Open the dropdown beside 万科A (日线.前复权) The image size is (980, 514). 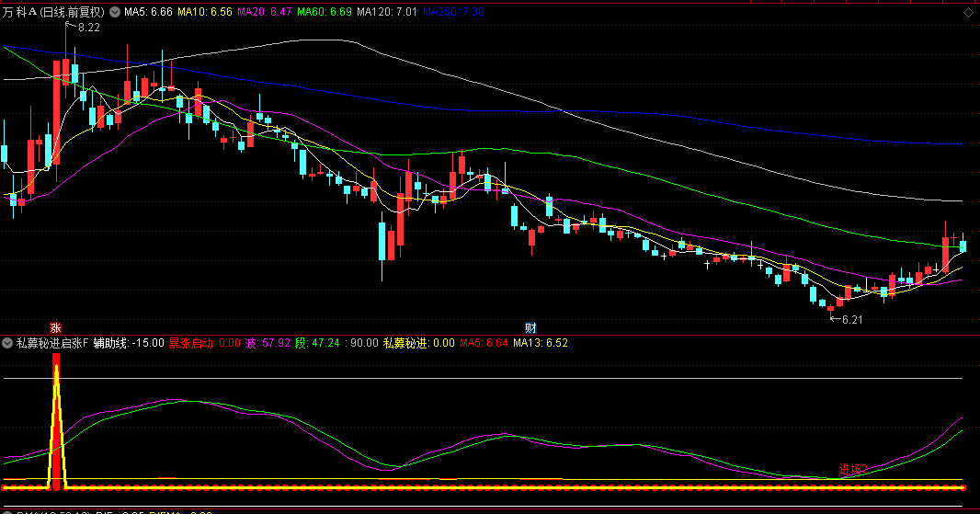115,12
